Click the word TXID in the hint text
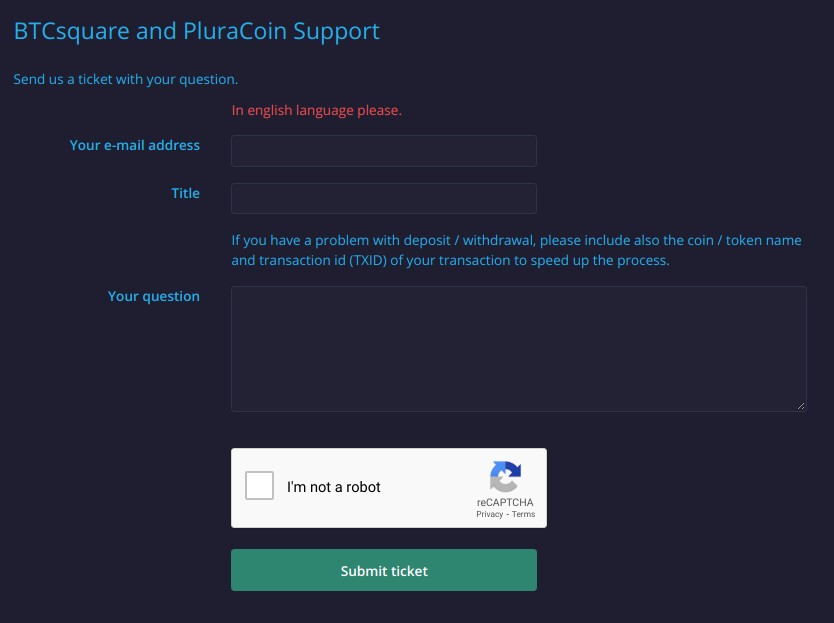The height and width of the screenshot is (623, 834). [368, 260]
